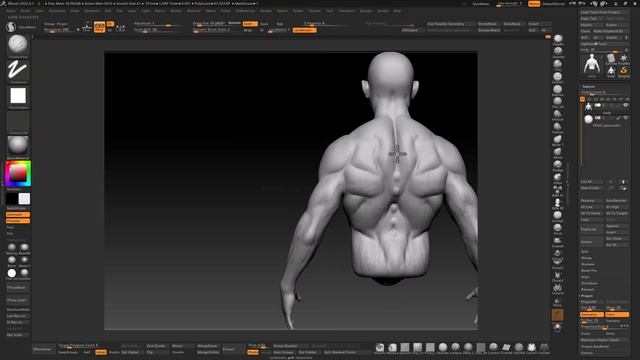Toggle the LazyMouse button
The width and height of the screenshot is (640, 360).
(304, 30)
